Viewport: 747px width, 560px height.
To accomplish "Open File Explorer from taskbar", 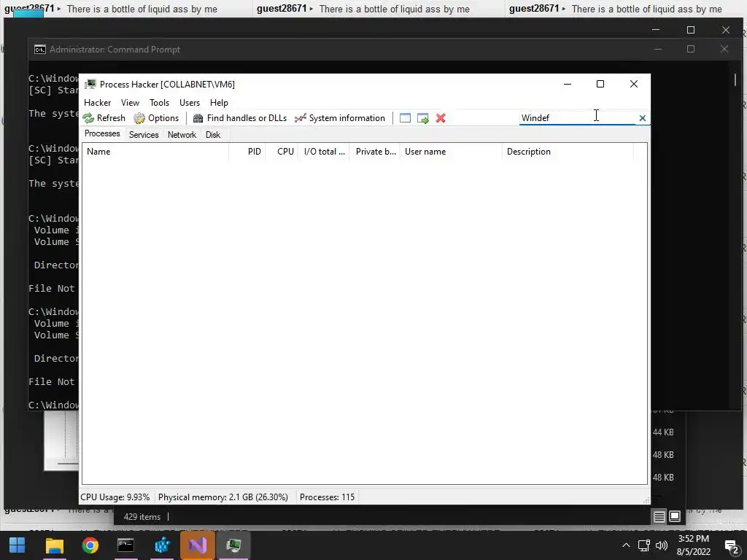I will (x=54, y=545).
